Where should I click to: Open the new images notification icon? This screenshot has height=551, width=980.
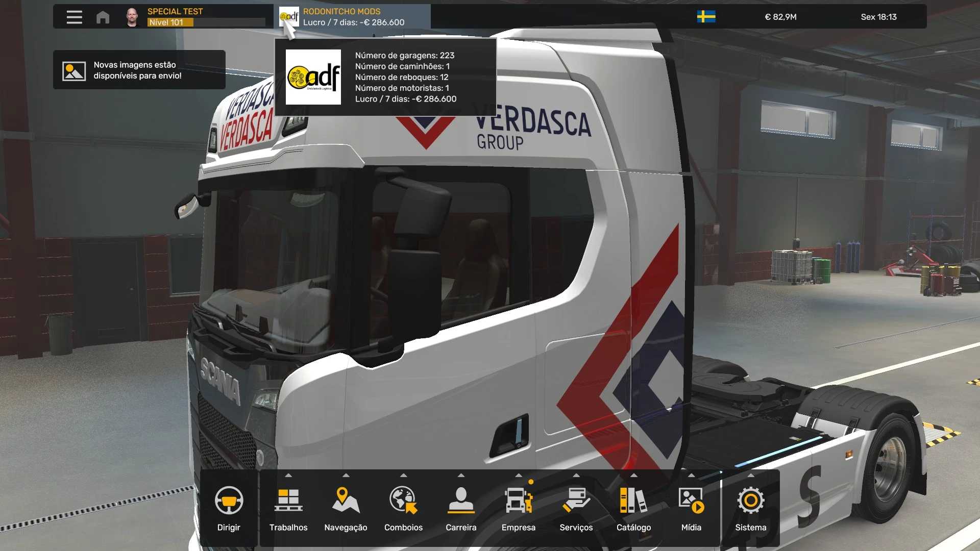click(74, 71)
